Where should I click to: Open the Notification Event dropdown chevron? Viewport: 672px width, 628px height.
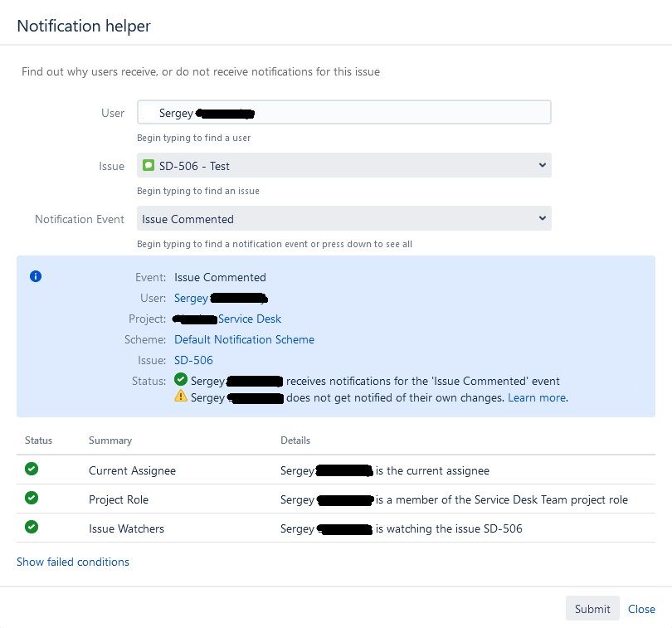pos(542,218)
